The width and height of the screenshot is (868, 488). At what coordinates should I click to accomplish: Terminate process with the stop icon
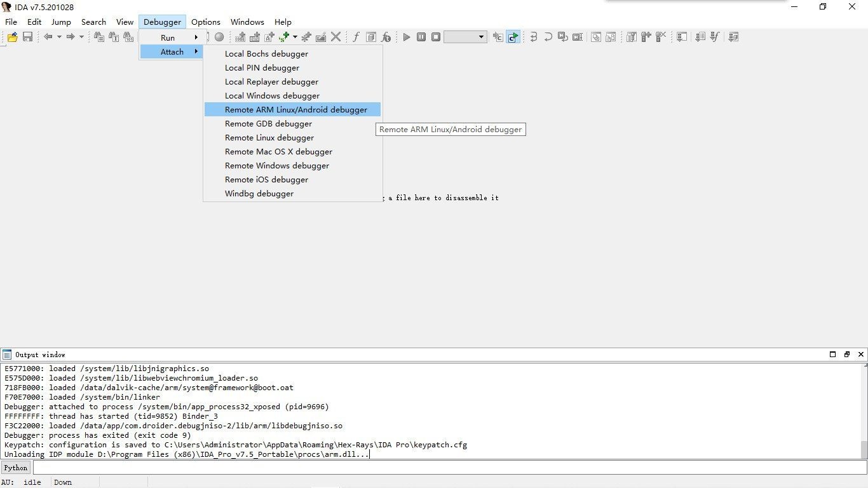coord(436,37)
